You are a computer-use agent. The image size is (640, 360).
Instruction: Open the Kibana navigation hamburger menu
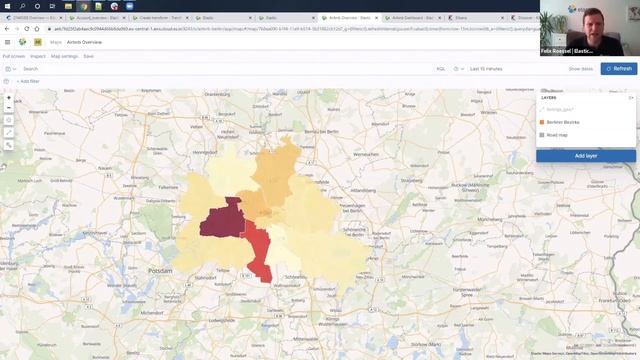point(7,42)
